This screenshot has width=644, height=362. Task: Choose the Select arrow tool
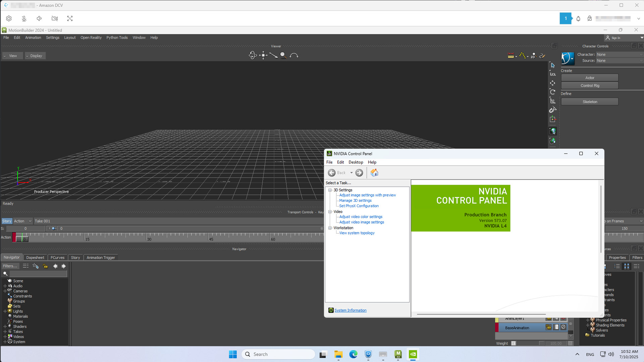pos(553,65)
